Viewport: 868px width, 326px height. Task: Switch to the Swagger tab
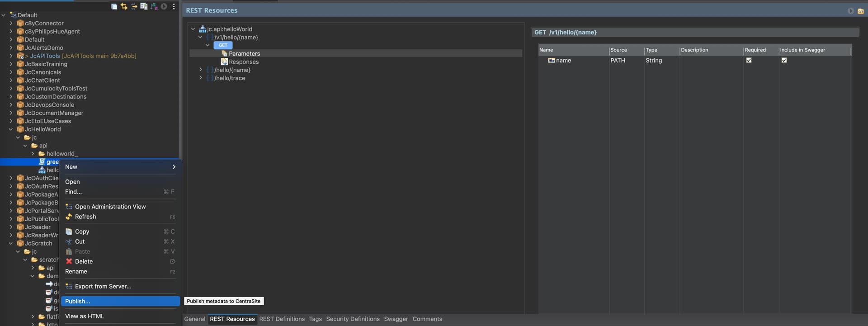(x=396, y=319)
